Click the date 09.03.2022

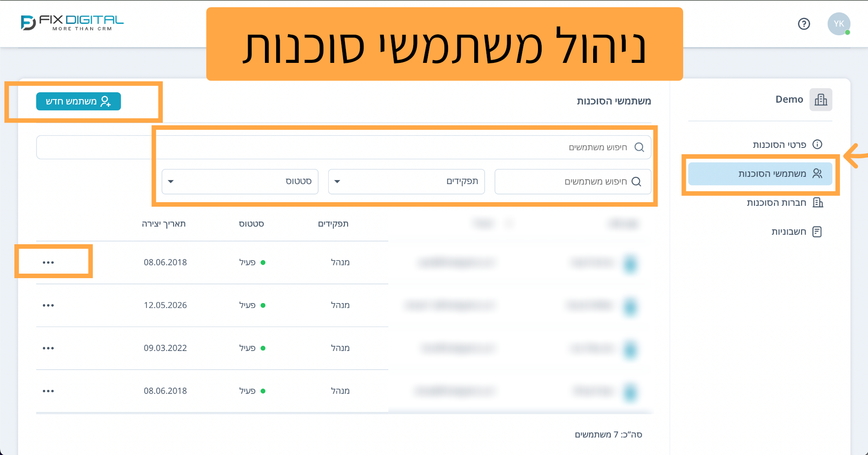165,348
